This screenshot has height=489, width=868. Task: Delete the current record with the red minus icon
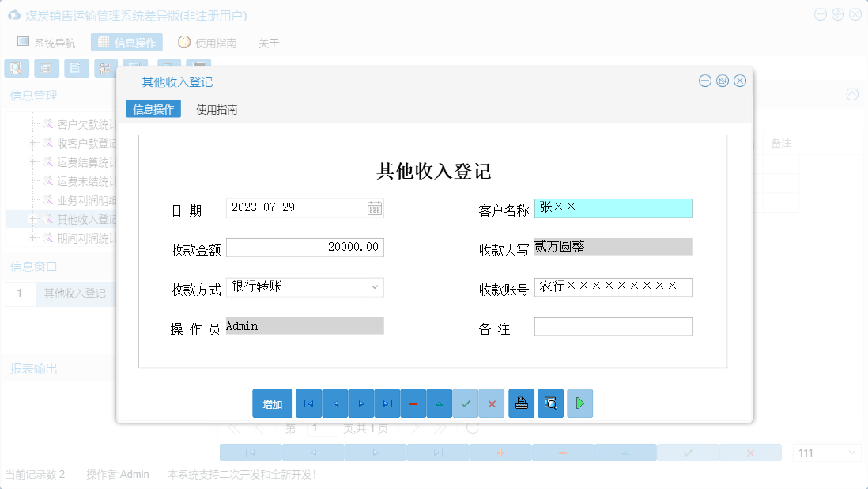pos(413,403)
